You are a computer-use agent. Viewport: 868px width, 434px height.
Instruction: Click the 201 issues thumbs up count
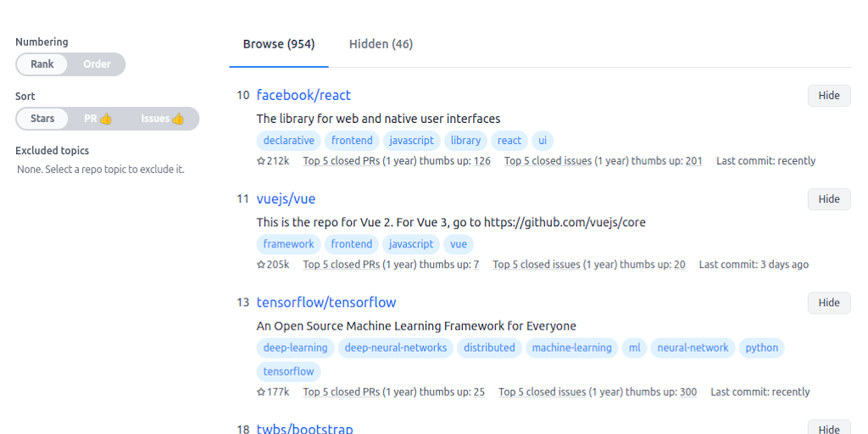[694, 161]
